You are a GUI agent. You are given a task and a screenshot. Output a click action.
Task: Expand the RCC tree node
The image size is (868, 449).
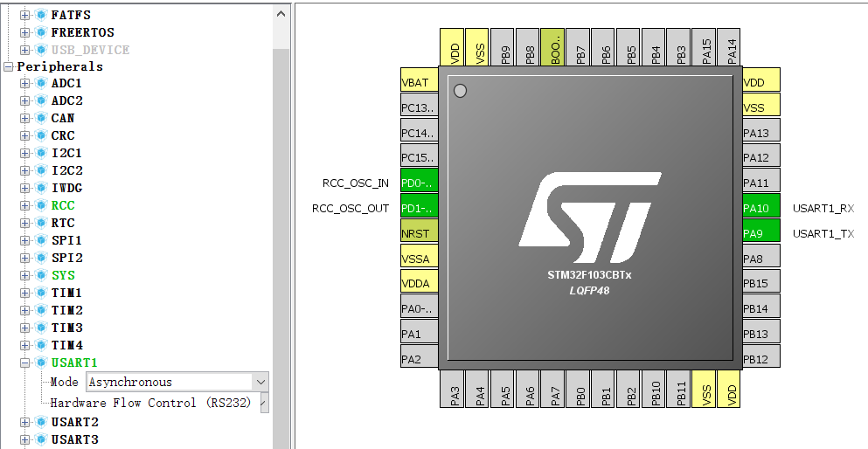click(x=24, y=205)
